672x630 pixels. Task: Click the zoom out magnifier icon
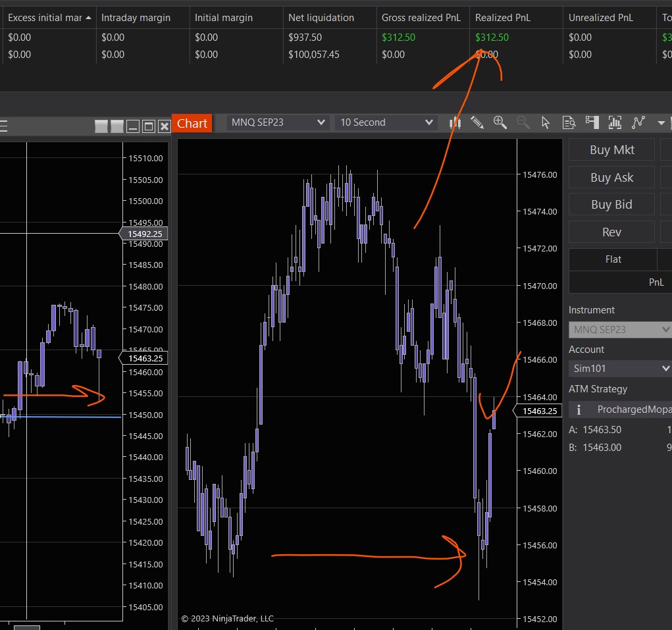(x=523, y=123)
